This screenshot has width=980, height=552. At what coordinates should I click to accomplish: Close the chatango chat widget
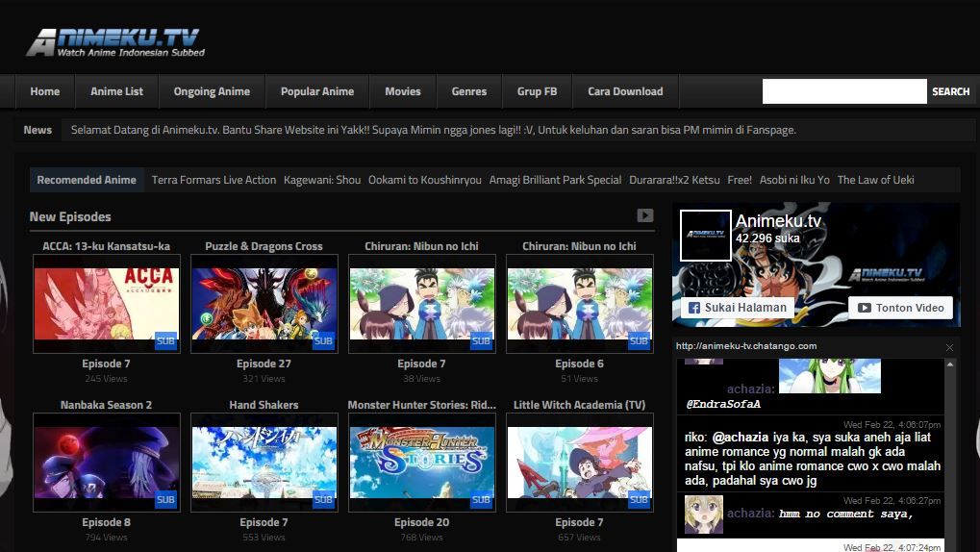(949, 347)
